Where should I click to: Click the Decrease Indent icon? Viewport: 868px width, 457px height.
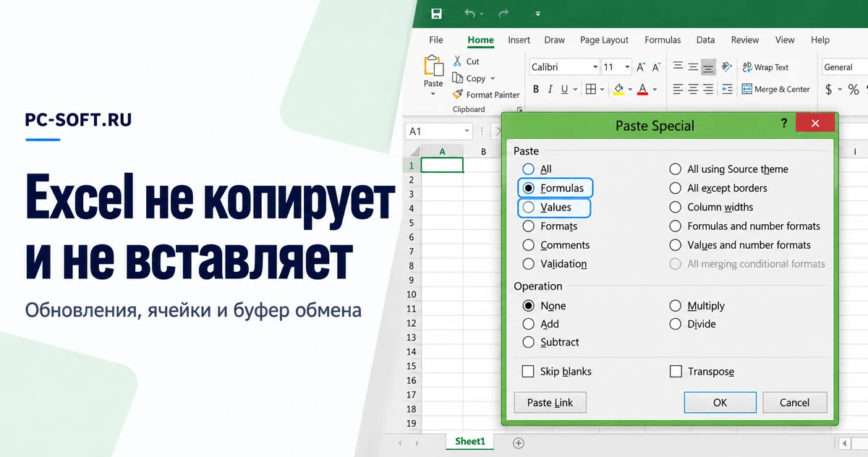[726, 90]
